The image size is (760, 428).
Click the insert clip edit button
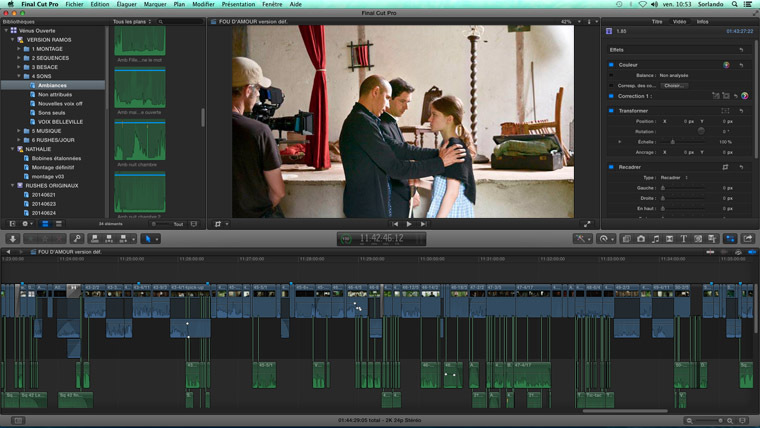[x=109, y=238]
